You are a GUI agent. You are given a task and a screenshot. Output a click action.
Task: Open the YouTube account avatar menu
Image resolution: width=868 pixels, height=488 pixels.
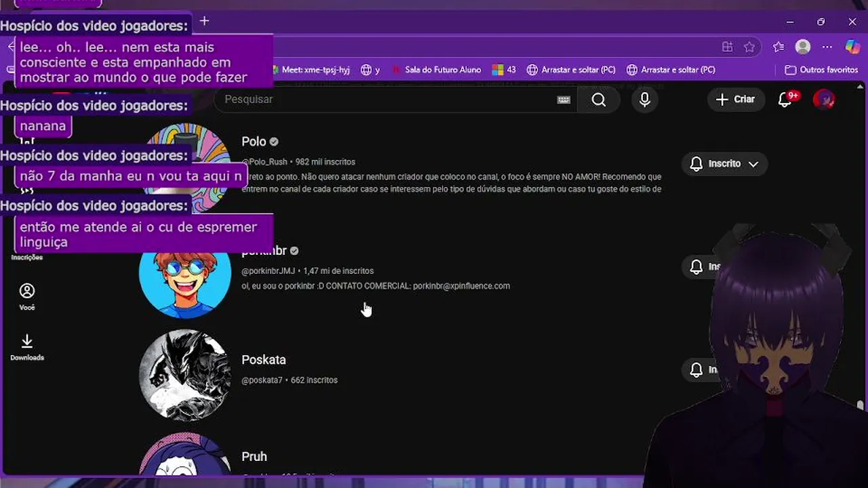tap(824, 100)
